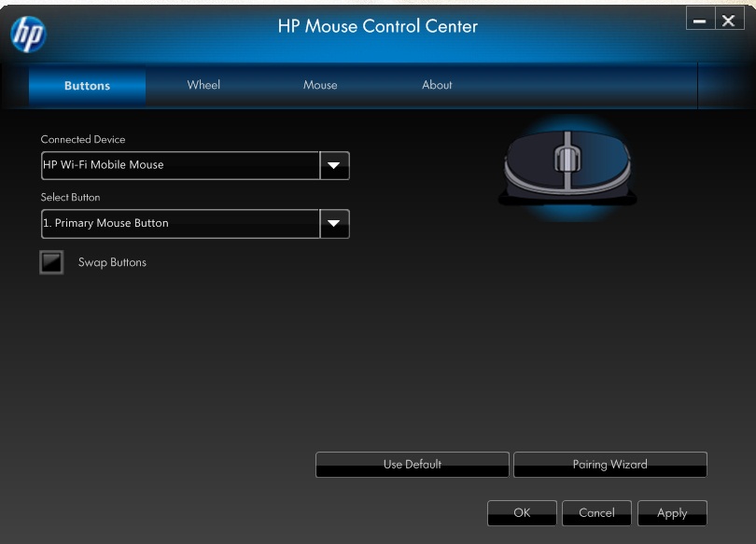This screenshot has width=756, height=544.
Task: Go to the About tab
Action: pyautogui.click(x=437, y=85)
